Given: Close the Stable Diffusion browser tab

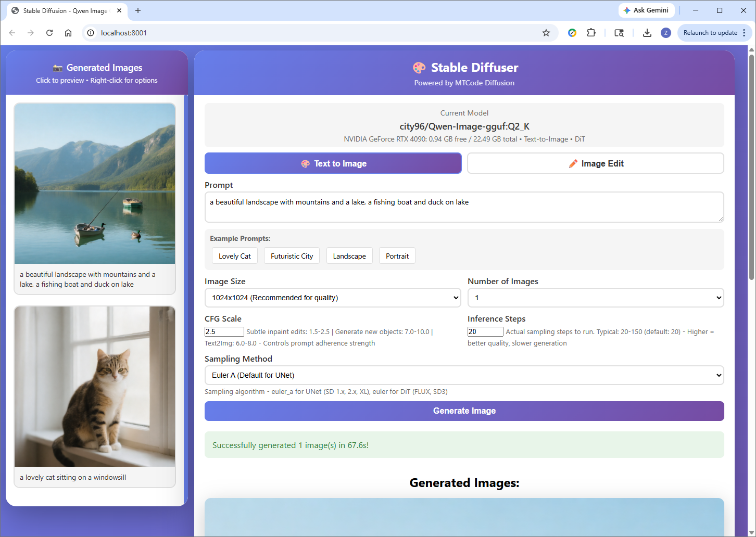Looking at the screenshot, I should (x=120, y=10).
